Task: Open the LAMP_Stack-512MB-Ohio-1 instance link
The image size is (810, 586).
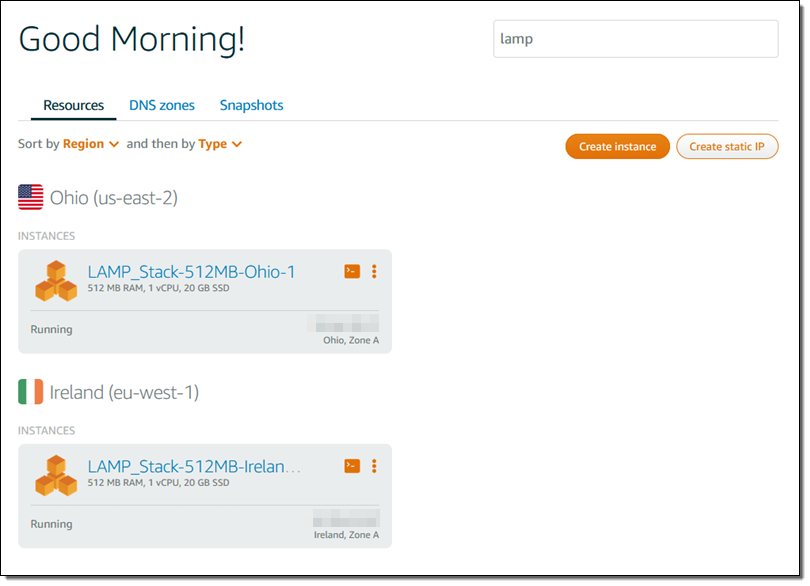Action: click(x=192, y=271)
